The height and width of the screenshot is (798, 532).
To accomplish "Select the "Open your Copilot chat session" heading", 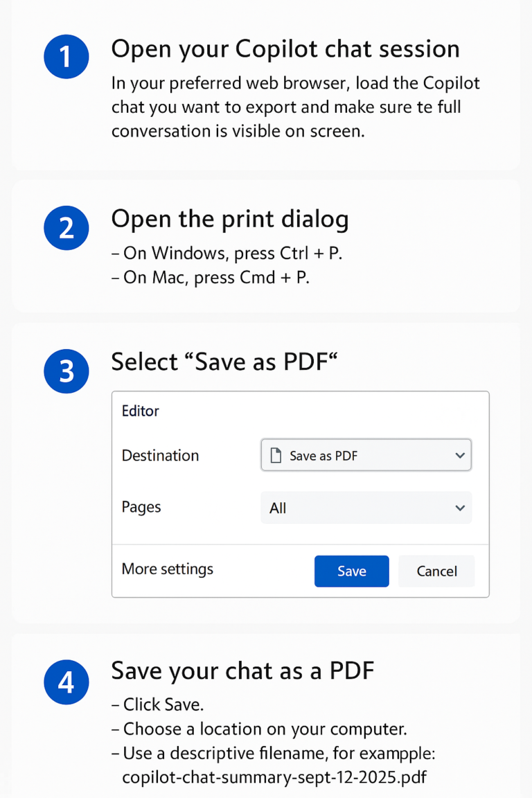I will tap(285, 49).
